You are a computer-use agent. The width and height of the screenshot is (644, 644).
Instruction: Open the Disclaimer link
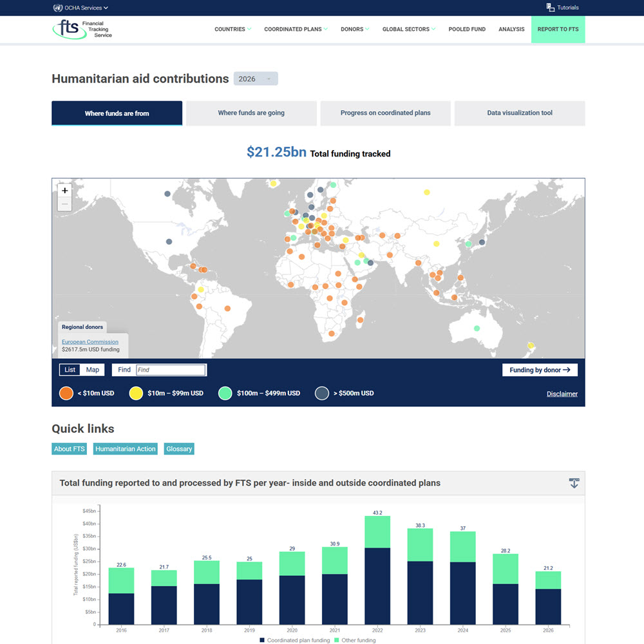562,394
